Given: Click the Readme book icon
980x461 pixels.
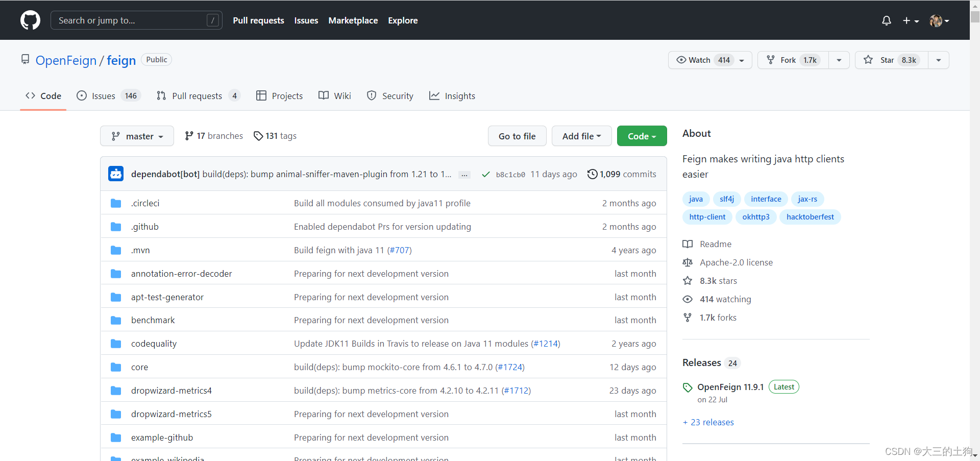Looking at the screenshot, I should click(x=688, y=244).
